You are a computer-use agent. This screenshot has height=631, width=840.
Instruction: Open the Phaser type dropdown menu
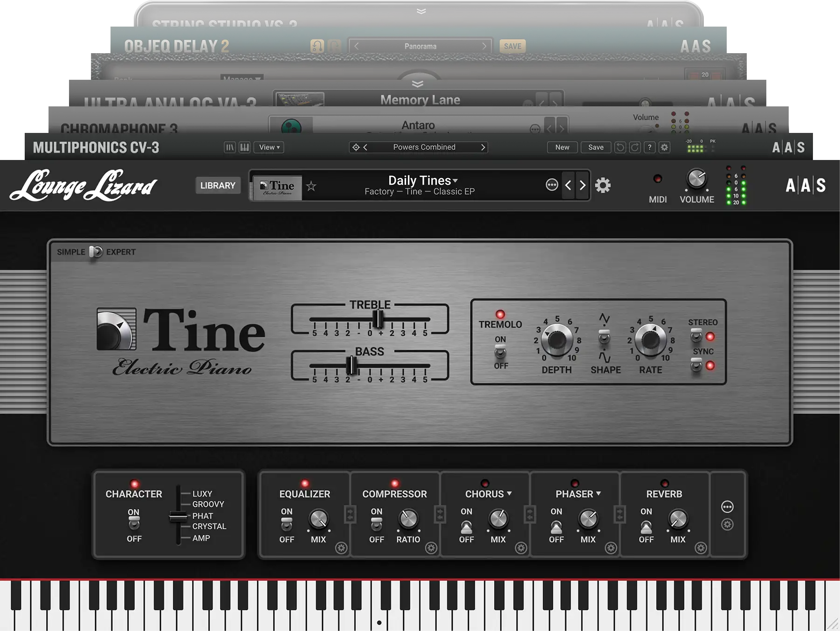599,494
